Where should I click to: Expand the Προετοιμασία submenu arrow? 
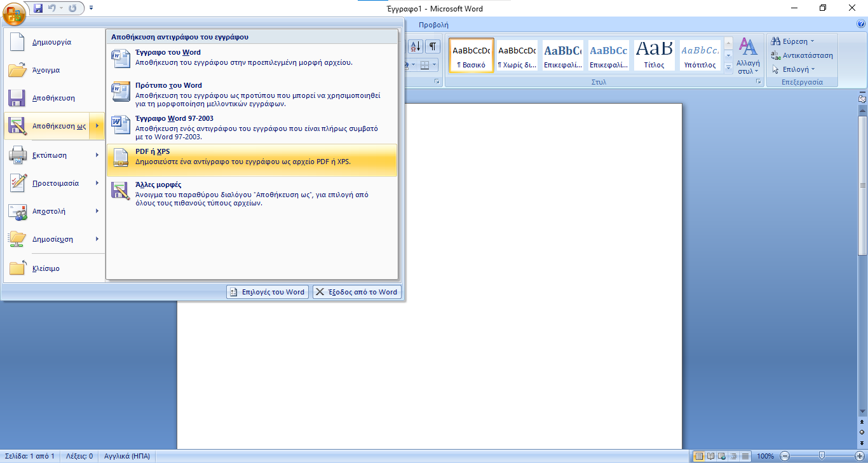[97, 183]
